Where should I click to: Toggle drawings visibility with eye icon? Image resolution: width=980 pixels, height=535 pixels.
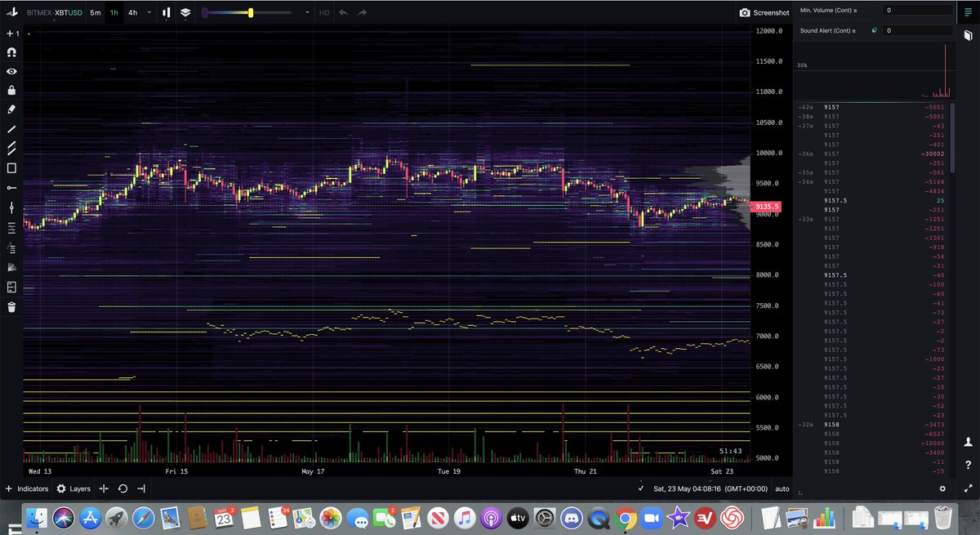[11, 72]
